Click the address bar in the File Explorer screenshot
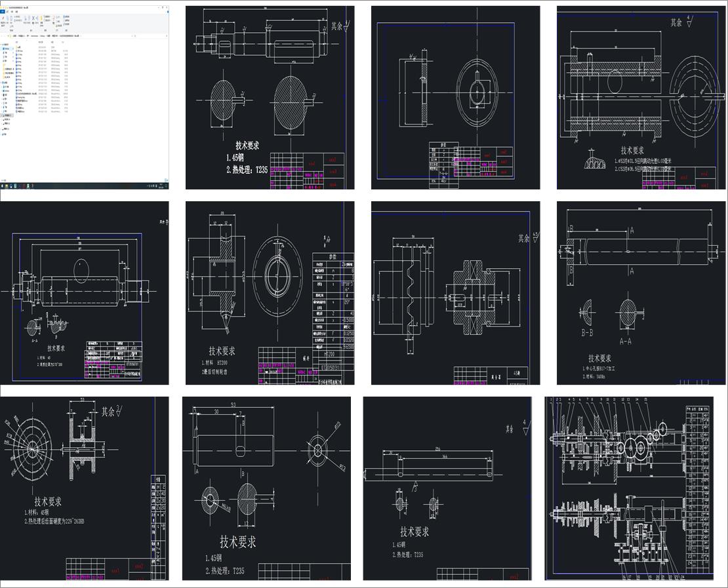 70,35
